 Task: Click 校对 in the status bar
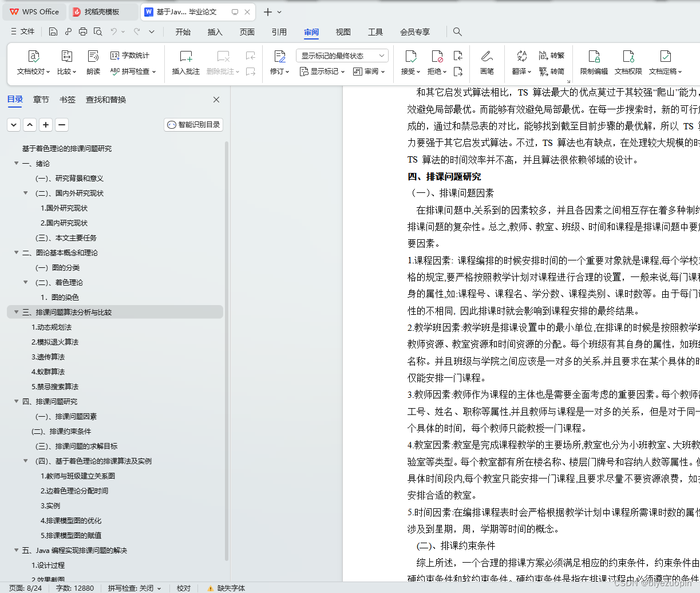coord(184,588)
